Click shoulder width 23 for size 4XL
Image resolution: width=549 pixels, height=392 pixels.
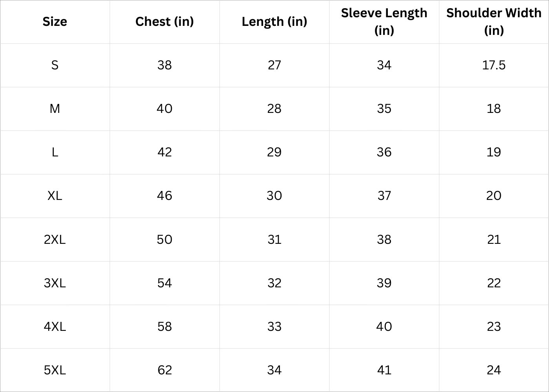[494, 327]
